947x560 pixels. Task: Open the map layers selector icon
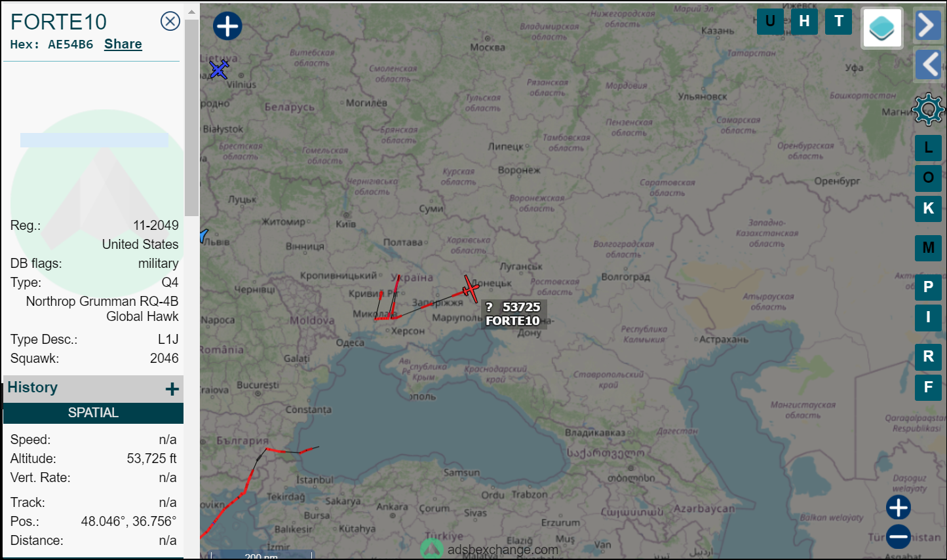(882, 28)
